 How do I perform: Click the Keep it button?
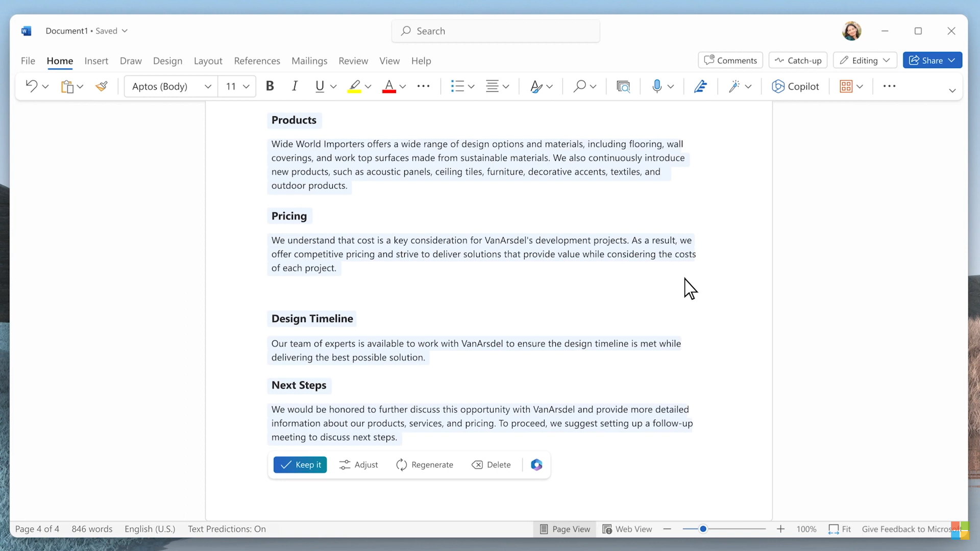coord(300,464)
